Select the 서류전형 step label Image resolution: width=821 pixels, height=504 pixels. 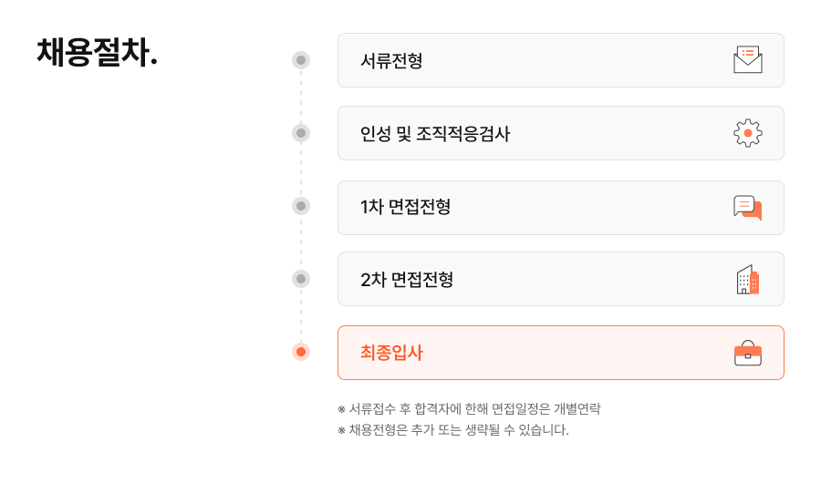pos(391,61)
